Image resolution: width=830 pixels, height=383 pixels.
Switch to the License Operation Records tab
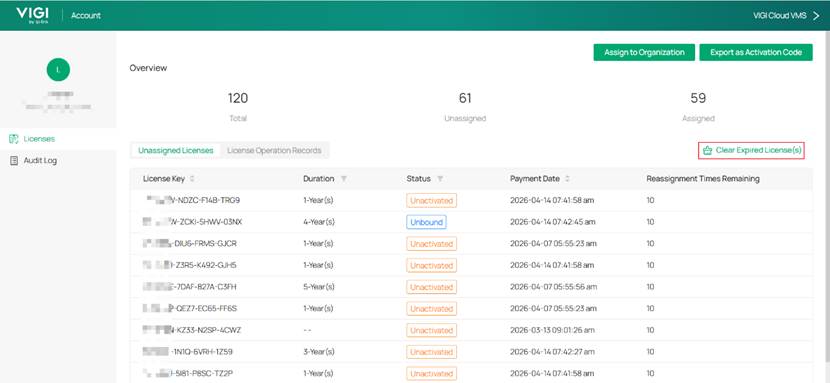(x=274, y=150)
